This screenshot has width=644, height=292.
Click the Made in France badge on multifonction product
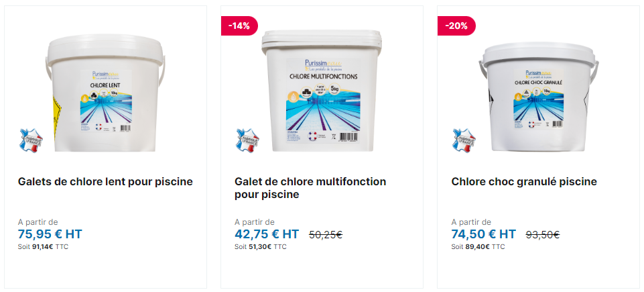tap(248, 140)
